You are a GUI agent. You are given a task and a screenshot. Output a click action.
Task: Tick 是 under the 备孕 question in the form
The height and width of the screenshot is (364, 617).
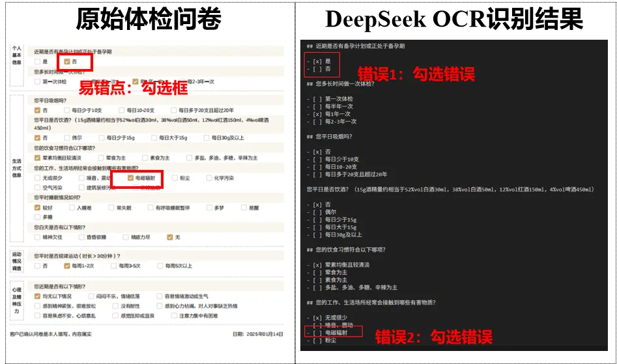click(x=37, y=61)
